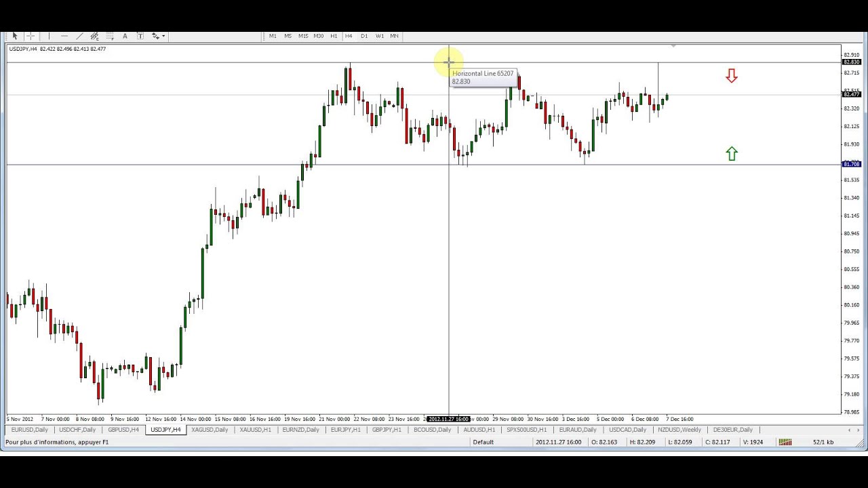The image size is (868, 488).
Task: Select the H4 timeframe button
Action: 349,36
